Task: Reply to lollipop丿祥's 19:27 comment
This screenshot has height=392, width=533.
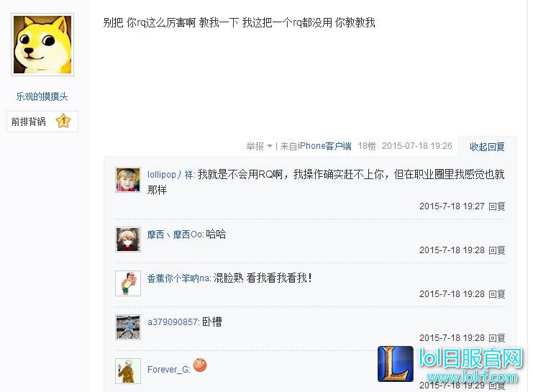Action: tap(496, 206)
